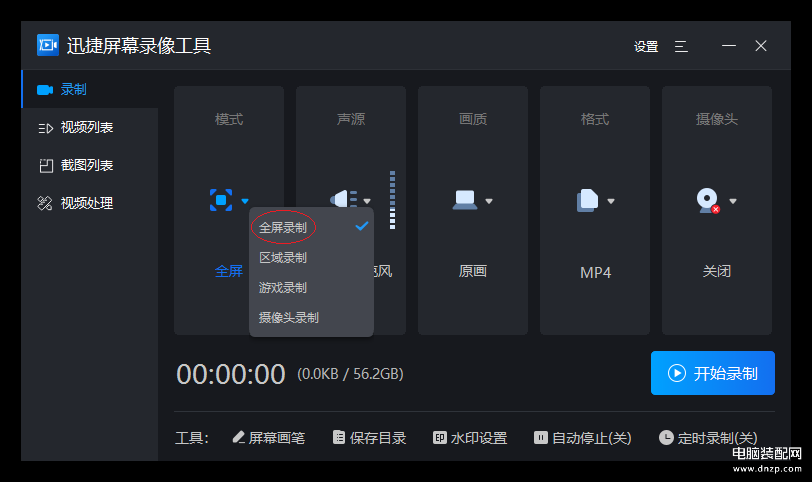
Task: Open the 截图列表 sidebar tab
Action: click(90, 165)
